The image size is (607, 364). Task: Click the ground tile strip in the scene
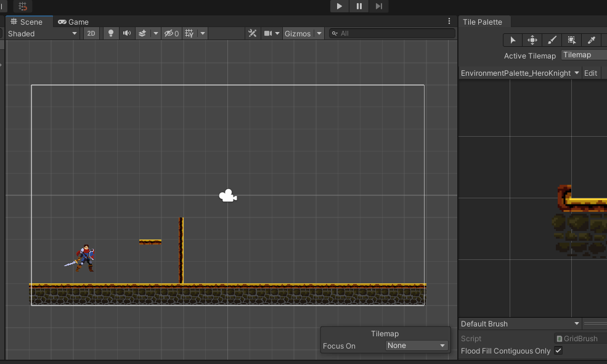(x=227, y=294)
